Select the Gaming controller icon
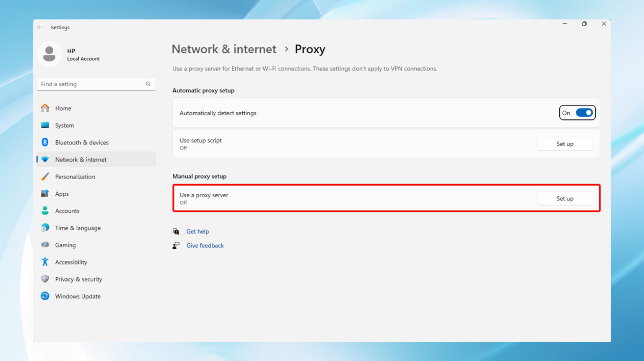The width and height of the screenshot is (644, 361). (x=45, y=245)
